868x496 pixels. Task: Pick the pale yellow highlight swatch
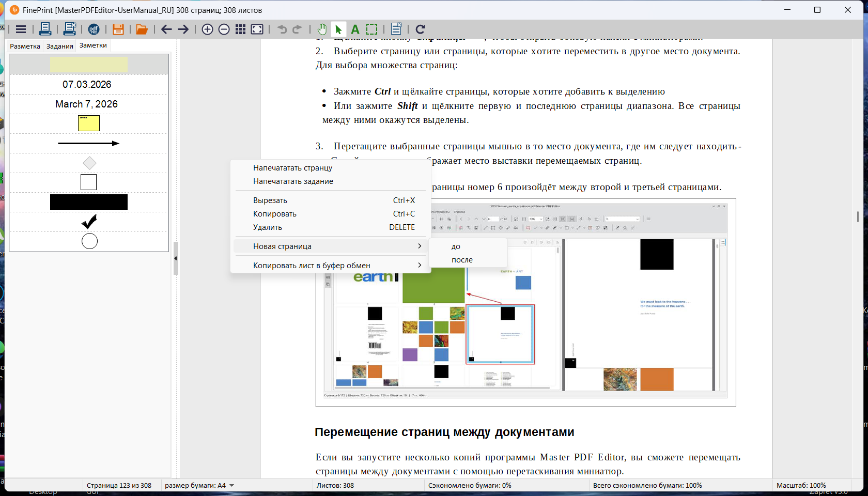click(x=89, y=65)
